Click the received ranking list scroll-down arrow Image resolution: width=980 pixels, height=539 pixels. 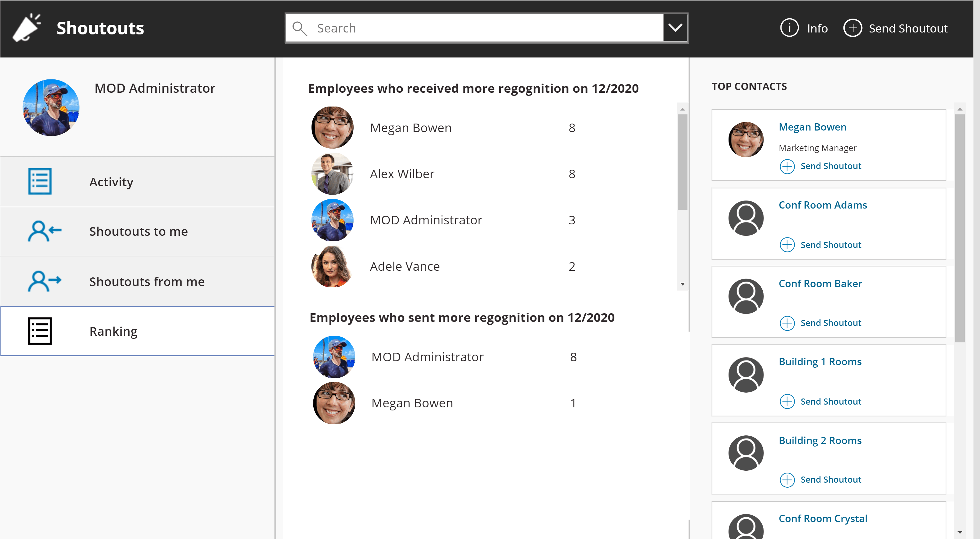point(682,284)
